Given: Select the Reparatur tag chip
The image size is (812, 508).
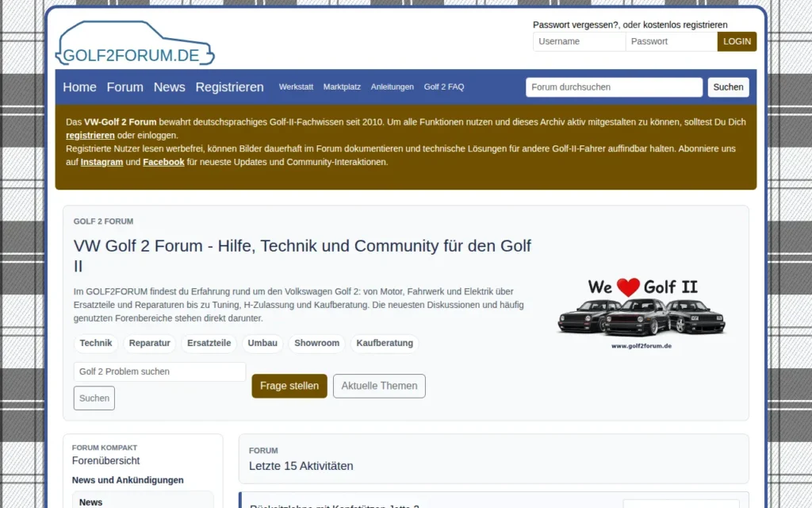Looking at the screenshot, I should [150, 343].
